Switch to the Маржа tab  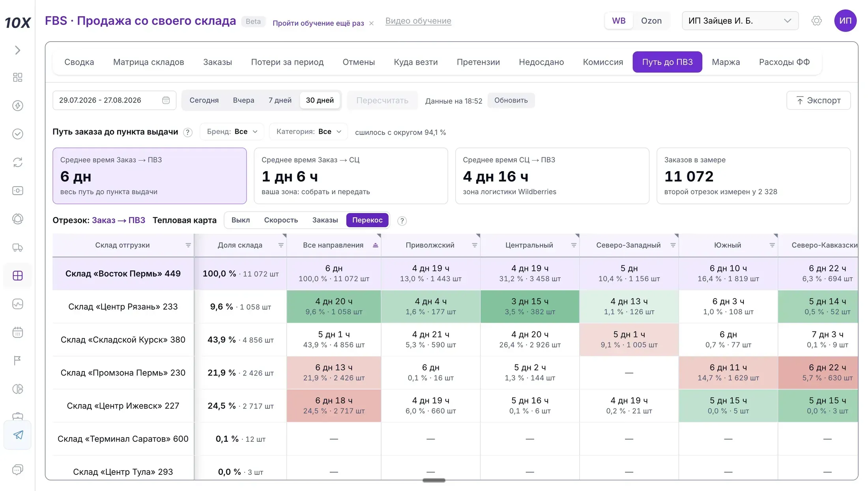pos(726,62)
